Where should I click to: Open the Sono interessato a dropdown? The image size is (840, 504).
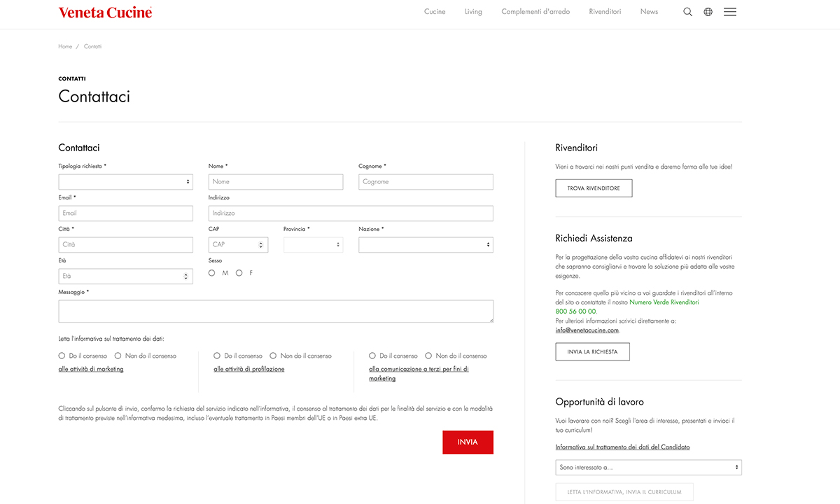(x=648, y=467)
